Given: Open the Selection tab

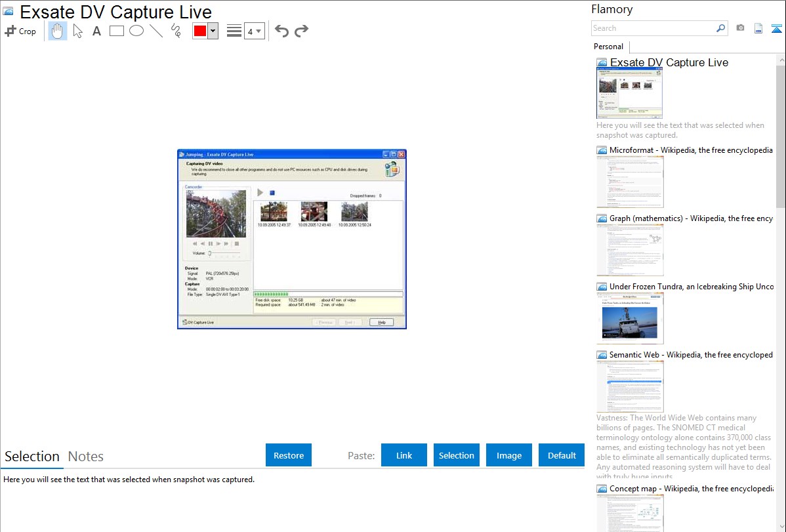Looking at the screenshot, I should click(32, 457).
